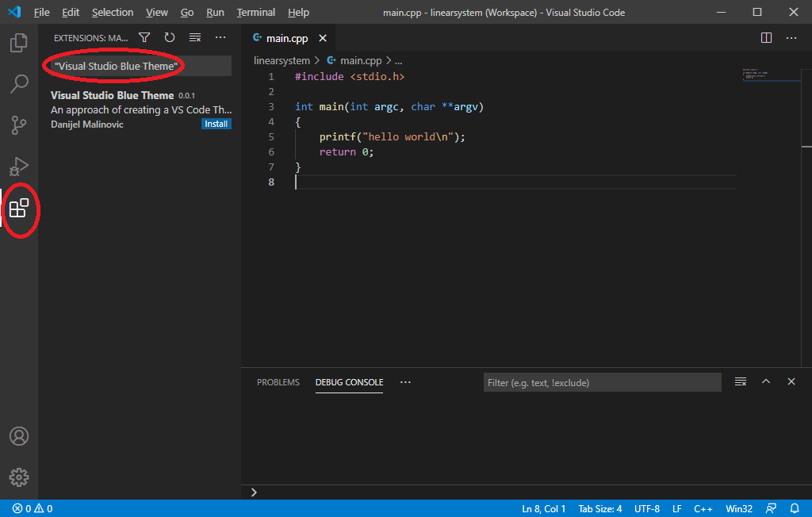
Task: Change indentation via Tab Size: 4
Action: click(600, 509)
